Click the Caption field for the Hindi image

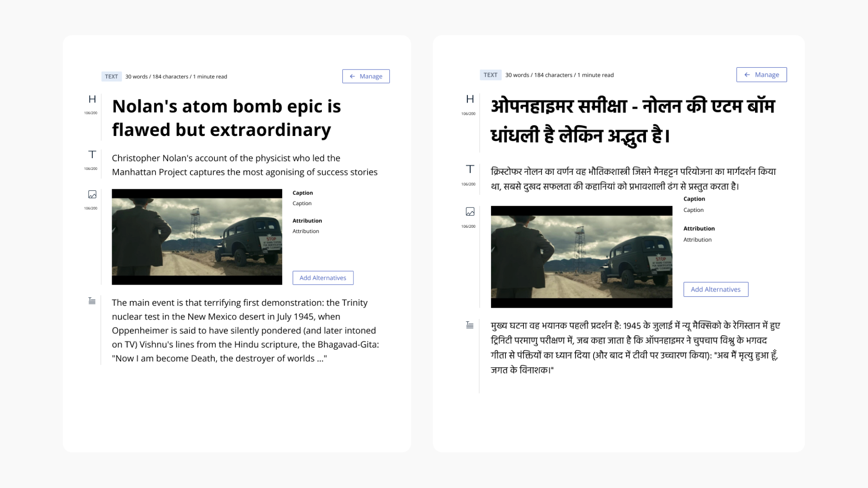pos(693,210)
